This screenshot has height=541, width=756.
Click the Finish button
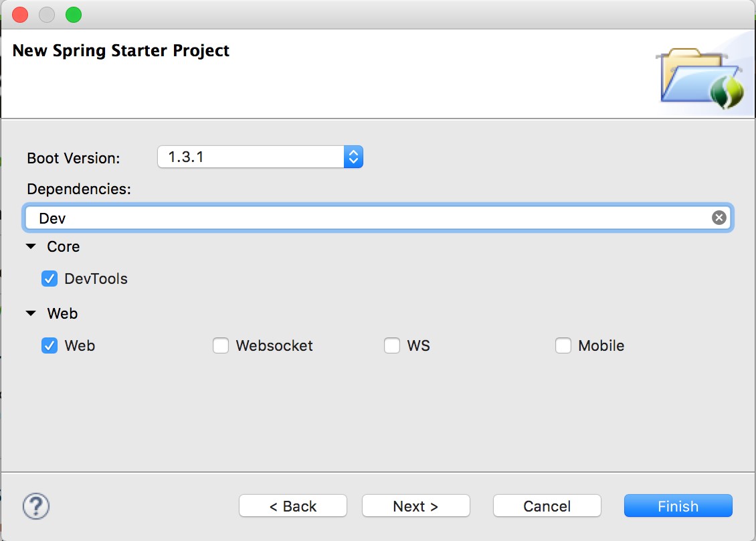click(x=678, y=506)
